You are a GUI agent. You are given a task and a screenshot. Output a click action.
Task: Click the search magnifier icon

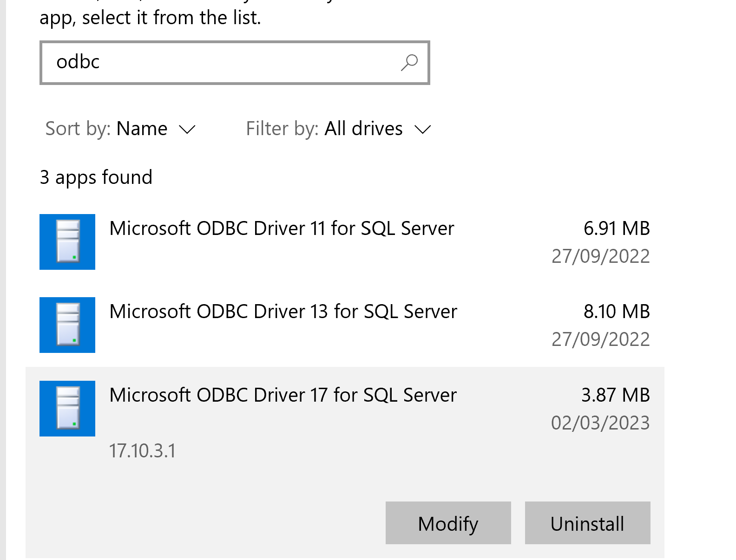[x=409, y=62]
